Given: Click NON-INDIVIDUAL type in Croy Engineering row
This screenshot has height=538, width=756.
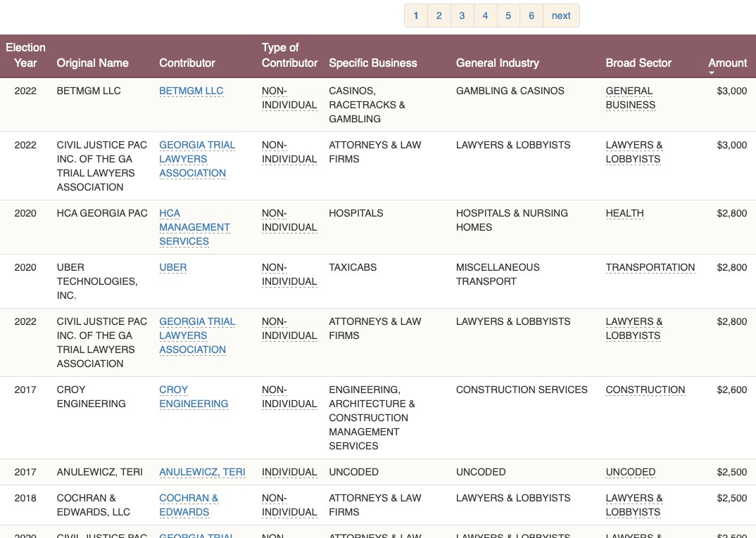Looking at the screenshot, I should pyautogui.click(x=289, y=397).
